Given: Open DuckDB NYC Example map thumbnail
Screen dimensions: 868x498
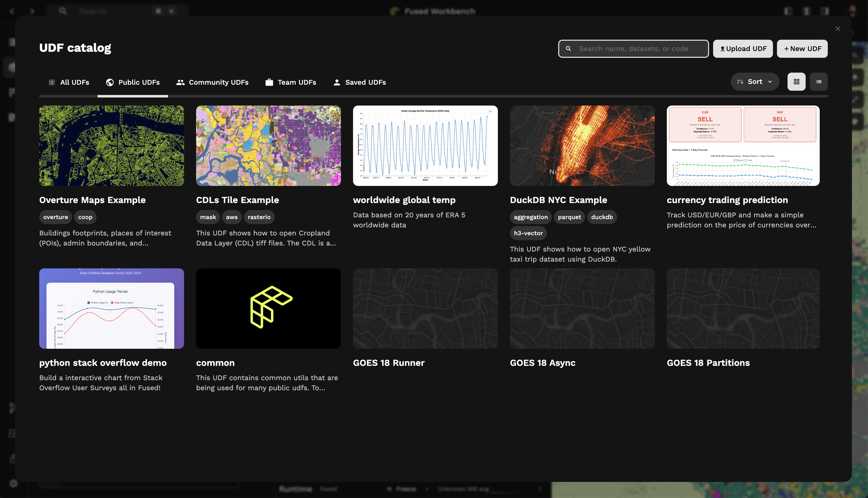Looking at the screenshot, I should pos(582,146).
